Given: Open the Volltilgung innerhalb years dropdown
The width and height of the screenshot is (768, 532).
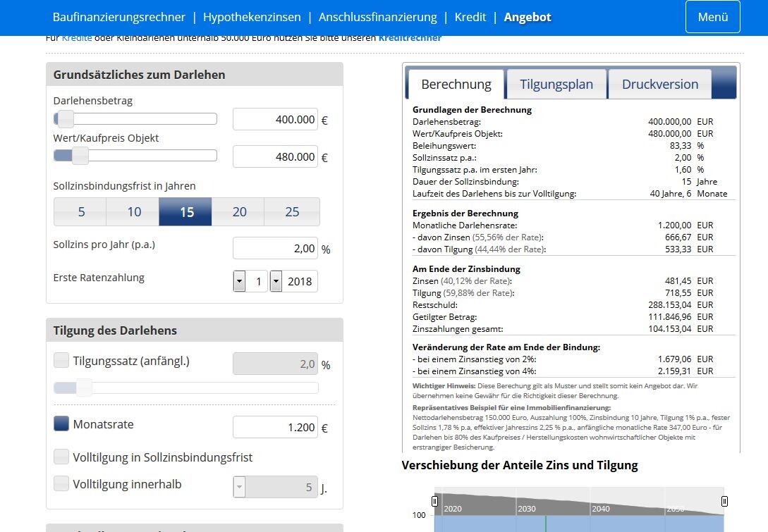Looking at the screenshot, I should [x=240, y=487].
